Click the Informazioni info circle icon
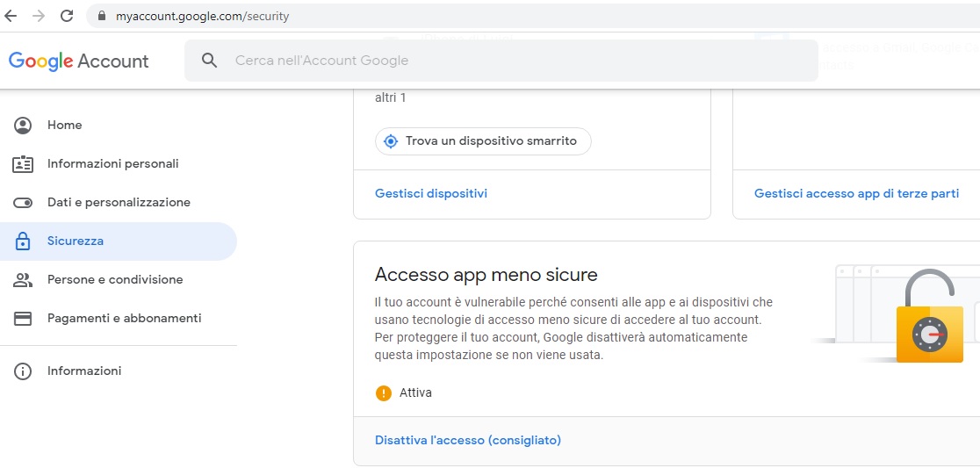This screenshot has height=468, width=980. (23, 371)
